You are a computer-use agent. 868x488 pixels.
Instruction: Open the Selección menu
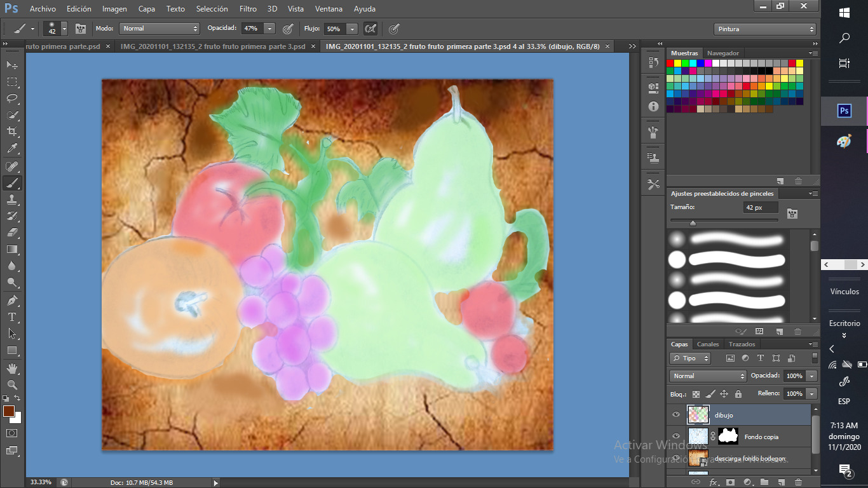tap(212, 9)
